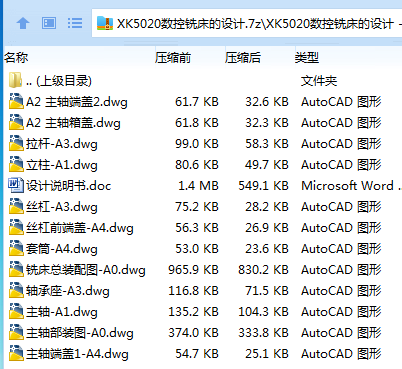
Task: Select the .. (上级目录) row name
Action: click(59, 81)
